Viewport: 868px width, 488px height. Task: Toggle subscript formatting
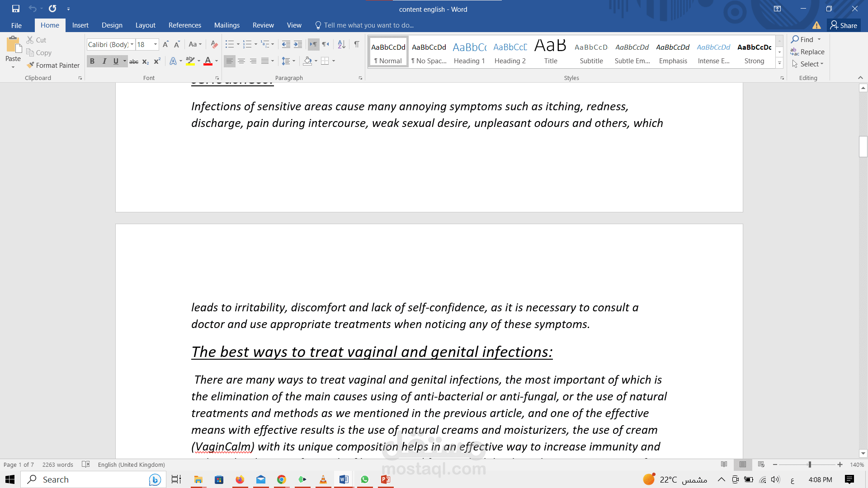click(146, 61)
